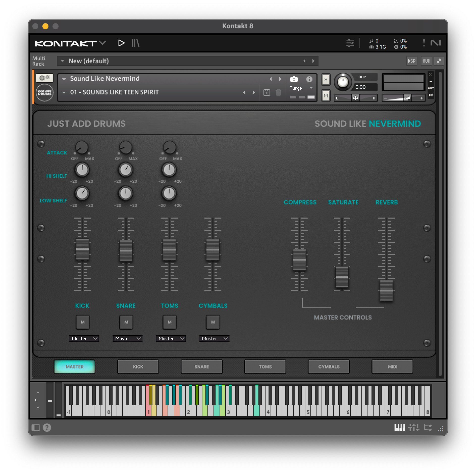The height and width of the screenshot is (473, 476).
Task: Click the Kick volume fader
Action: click(x=83, y=249)
